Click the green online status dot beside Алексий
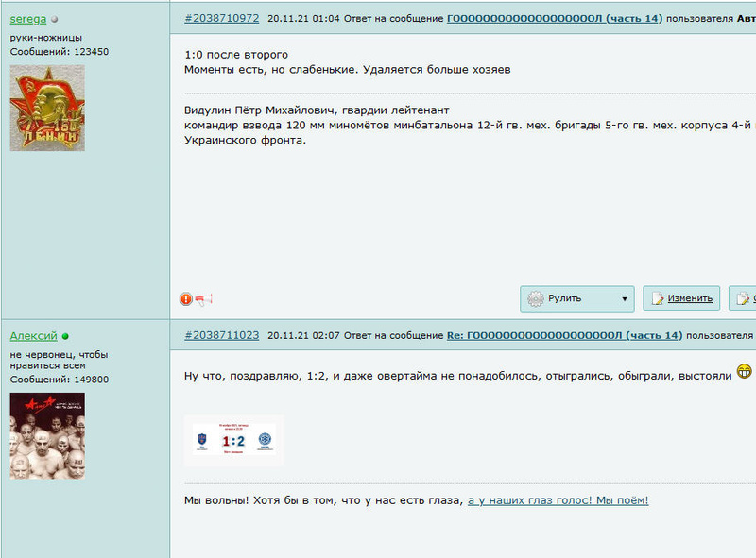 coord(65,336)
